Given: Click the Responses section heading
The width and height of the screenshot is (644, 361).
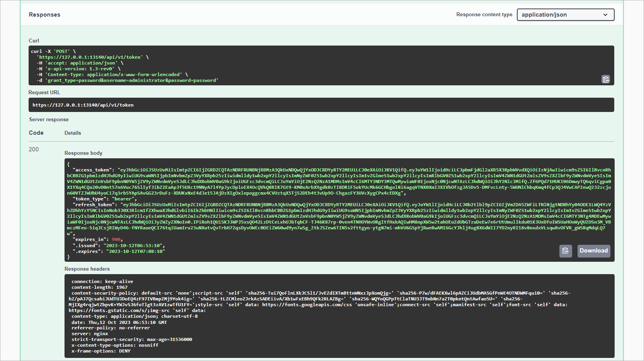Looking at the screenshot, I should [x=44, y=15].
